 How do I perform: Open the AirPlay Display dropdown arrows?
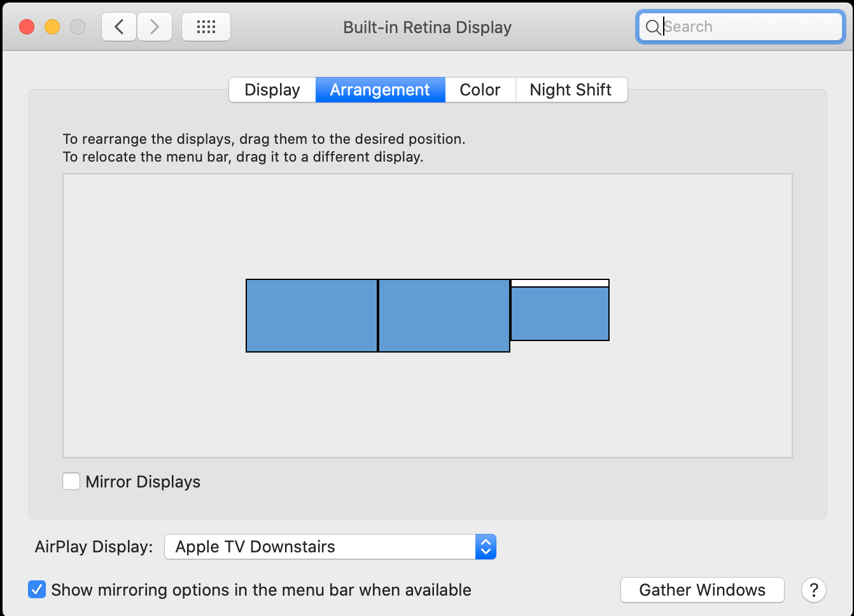click(486, 547)
